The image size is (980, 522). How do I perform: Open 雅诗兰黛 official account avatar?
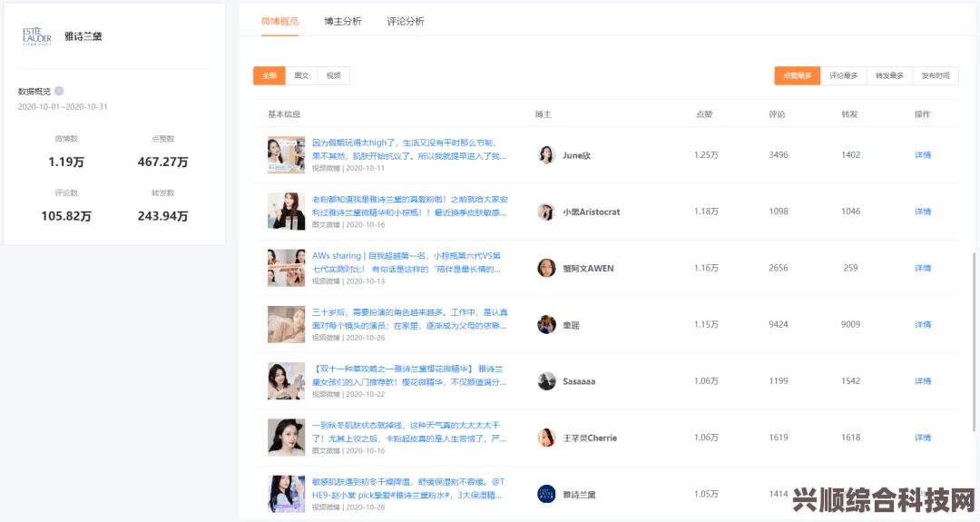(x=546, y=494)
